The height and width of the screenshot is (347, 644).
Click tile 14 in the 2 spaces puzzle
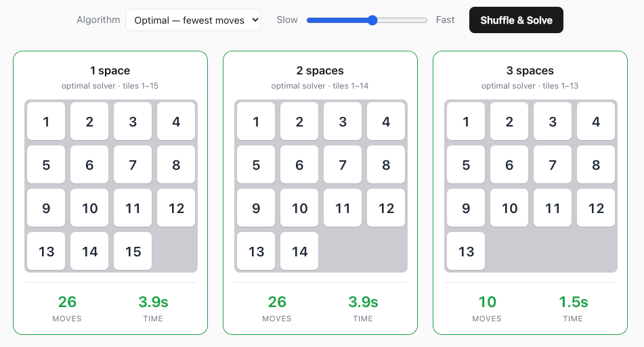[299, 251]
